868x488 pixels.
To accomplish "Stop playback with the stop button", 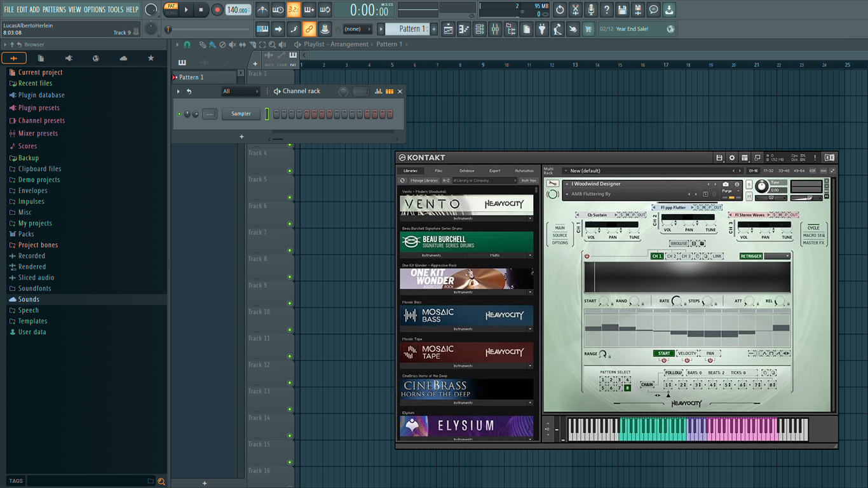I will coord(201,10).
